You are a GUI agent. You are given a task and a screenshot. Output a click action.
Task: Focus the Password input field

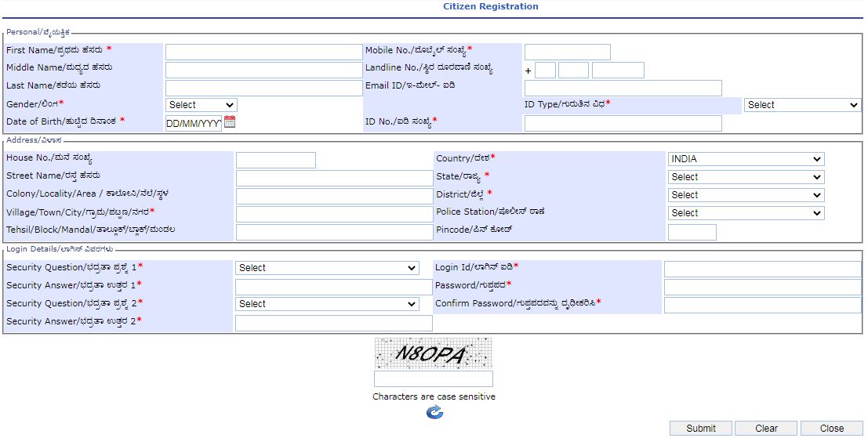coord(763,287)
